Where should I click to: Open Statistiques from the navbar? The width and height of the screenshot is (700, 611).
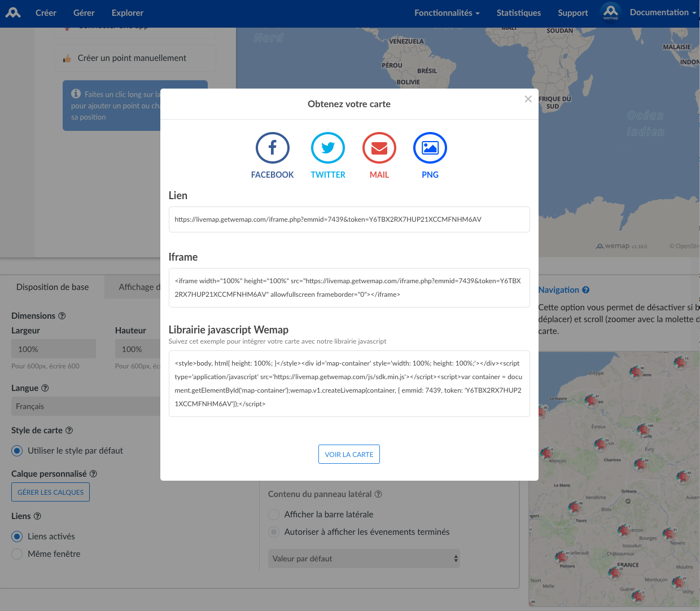pyautogui.click(x=518, y=13)
